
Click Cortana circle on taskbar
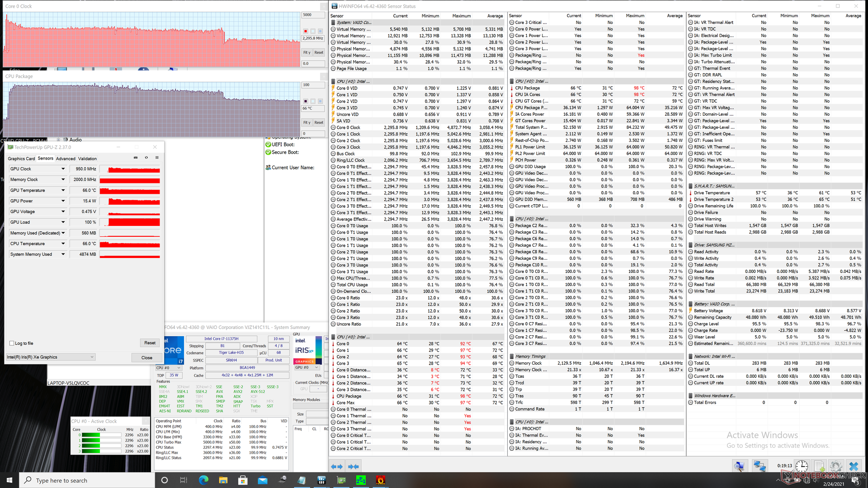pos(164,480)
